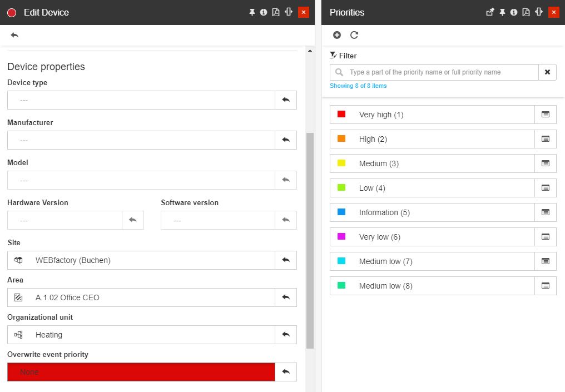Viewport: 565px width, 392px height.
Task: Open info for the Priorities panel
Action: pos(514,12)
